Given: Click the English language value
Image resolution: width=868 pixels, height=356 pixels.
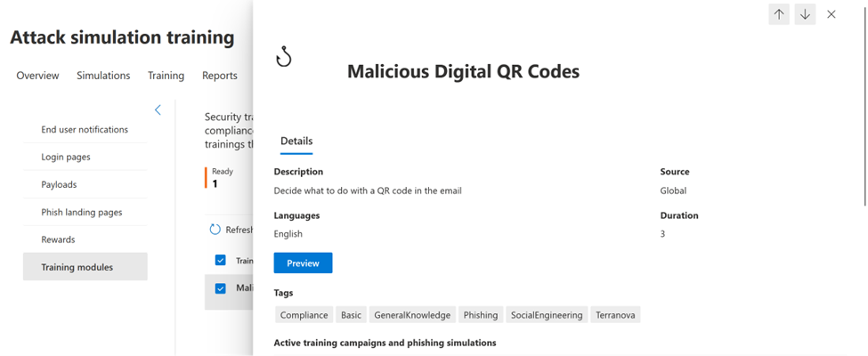Looking at the screenshot, I should point(288,234).
